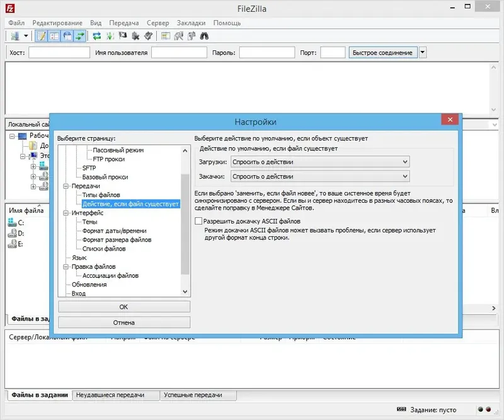Toggle synchronized browsing
Image resolution: width=504 pixels, height=420 pixels.
point(192,36)
